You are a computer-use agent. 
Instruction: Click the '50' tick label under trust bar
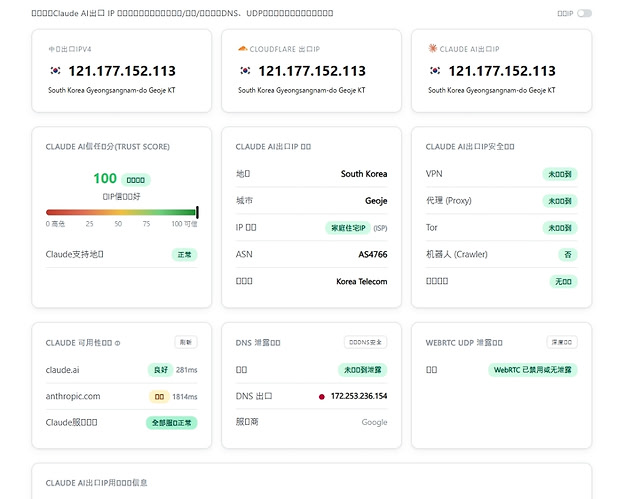coord(118,224)
